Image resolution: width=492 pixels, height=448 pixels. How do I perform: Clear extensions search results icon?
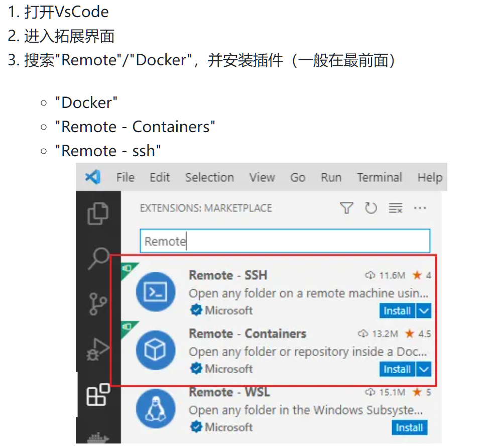(396, 208)
